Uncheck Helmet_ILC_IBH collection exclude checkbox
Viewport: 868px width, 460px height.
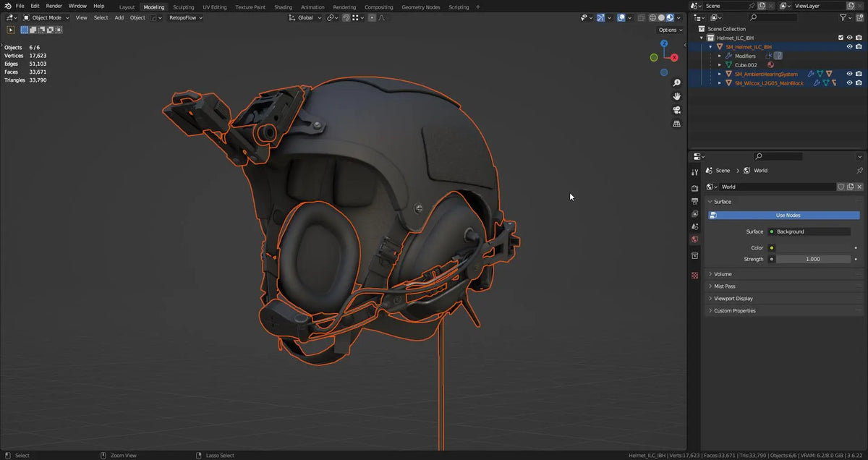pos(841,38)
